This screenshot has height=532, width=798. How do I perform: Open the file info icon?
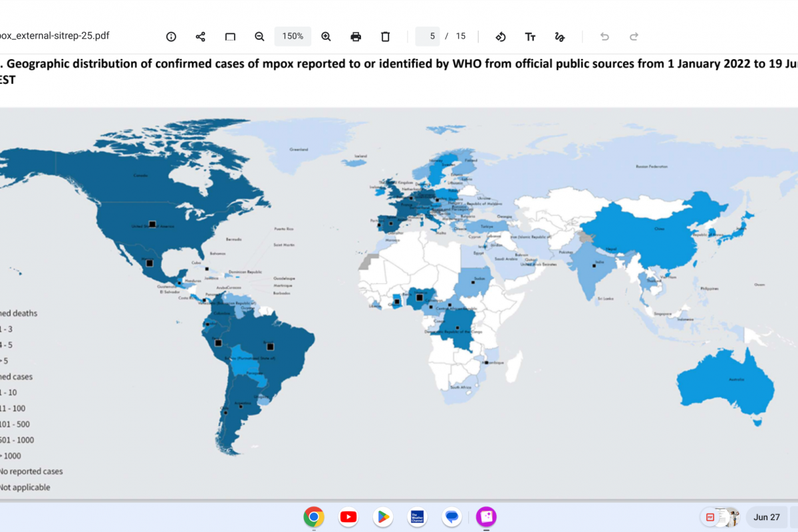[x=171, y=37]
